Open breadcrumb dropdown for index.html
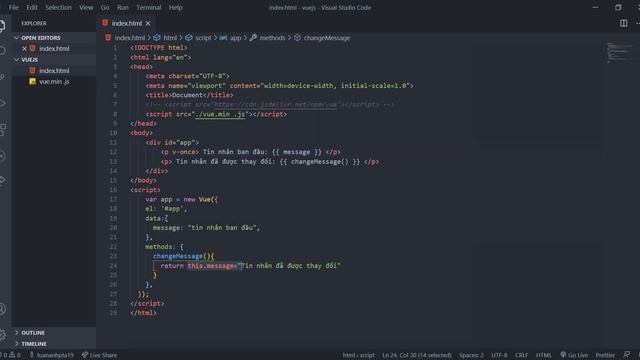This screenshot has height=360, width=640. (129, 38)
